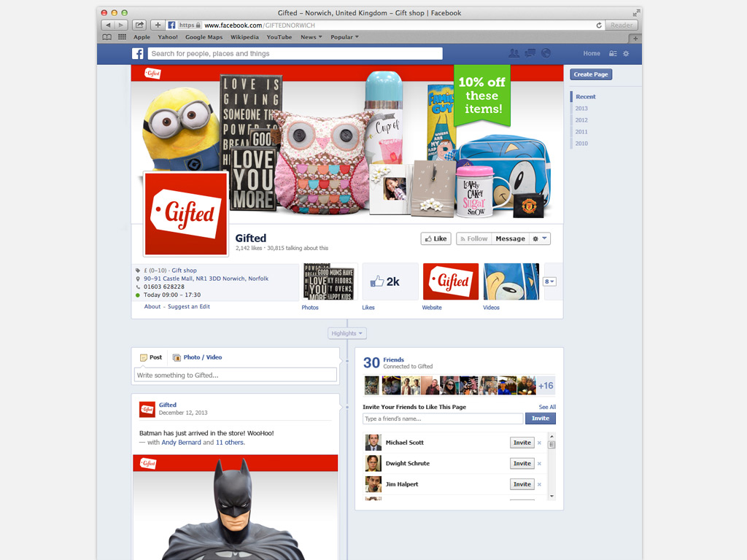Open the Apple bookmark
Screen dimensions: 747x560
point(142,37)
